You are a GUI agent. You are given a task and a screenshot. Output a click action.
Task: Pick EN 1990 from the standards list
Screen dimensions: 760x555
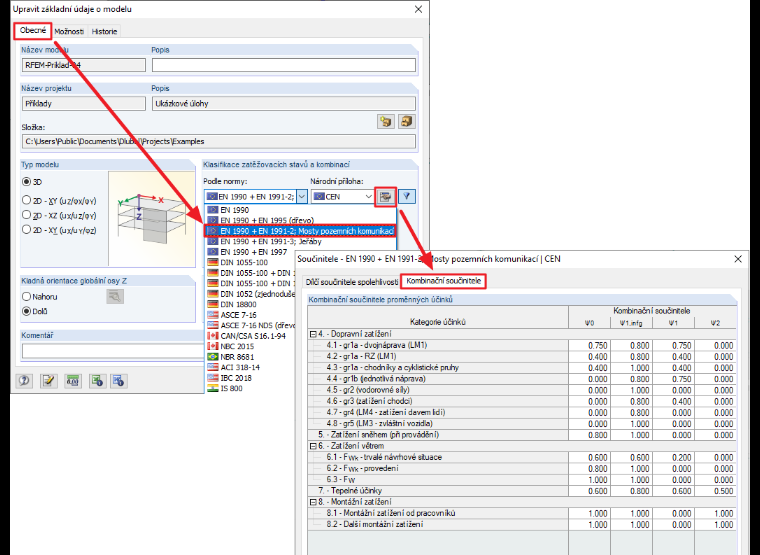301,210
